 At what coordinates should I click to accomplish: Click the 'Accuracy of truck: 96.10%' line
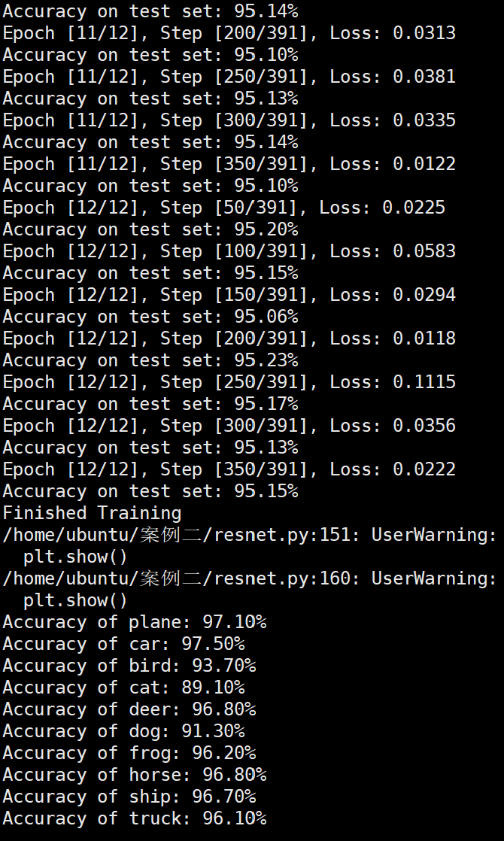tap(135, 818)
